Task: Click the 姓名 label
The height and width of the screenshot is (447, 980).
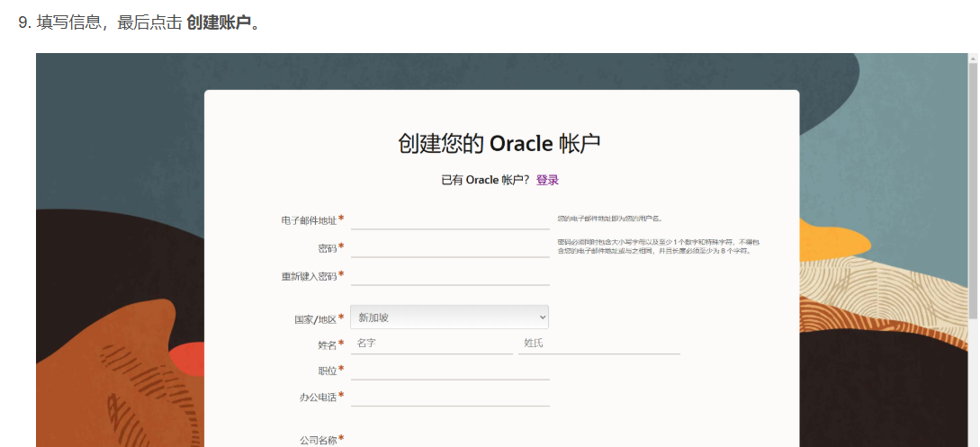Action: [327, 344]
